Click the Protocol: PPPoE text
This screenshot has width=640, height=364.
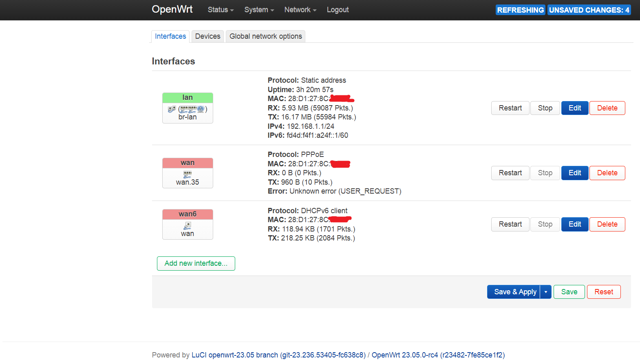(296, 154)
